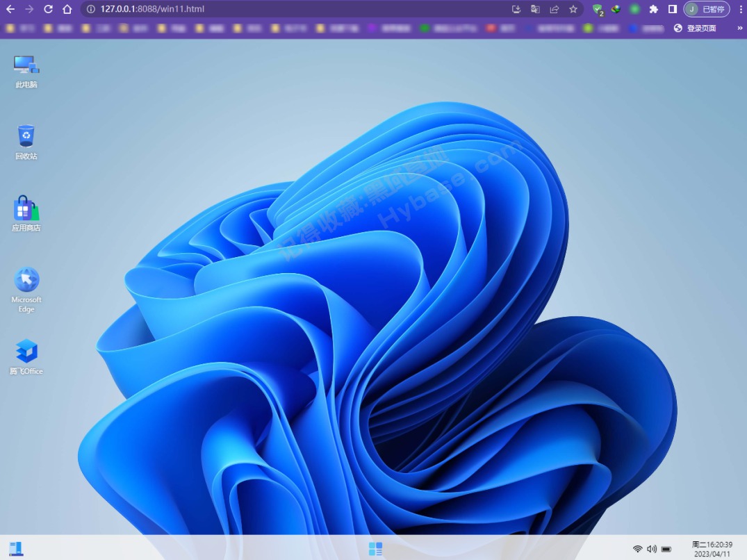
Task: Open the 此电脑 desktop icon
Action: (26, 72)
